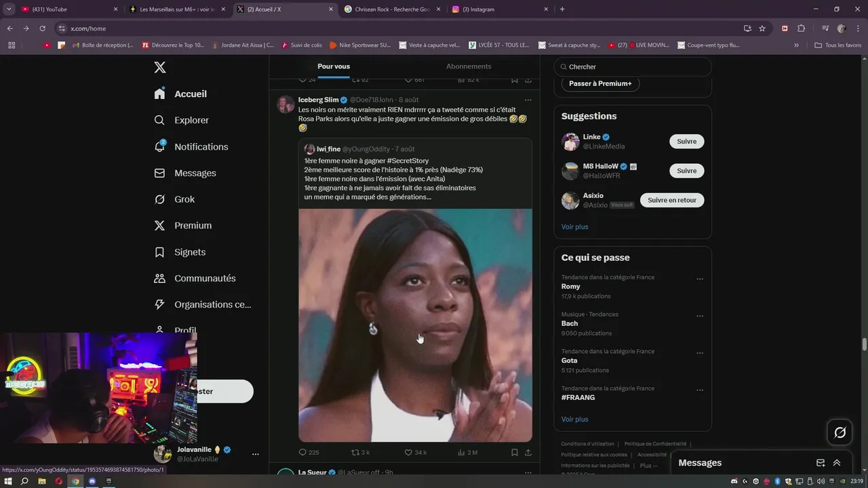Click the Chercher search field
The width and height of the screenshot is (868, 488).
(633, 66)
